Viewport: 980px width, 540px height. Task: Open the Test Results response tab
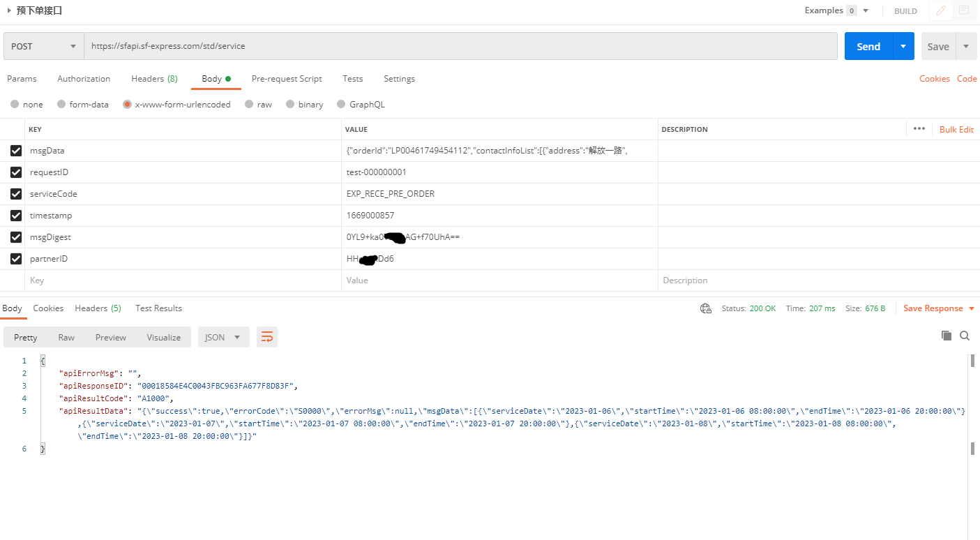(x=158, y=308)
